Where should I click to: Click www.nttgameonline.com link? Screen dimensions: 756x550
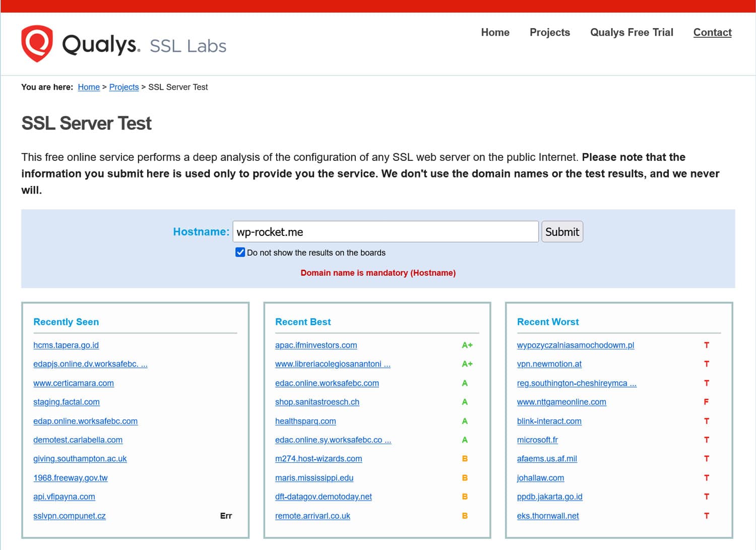[561, 402]
